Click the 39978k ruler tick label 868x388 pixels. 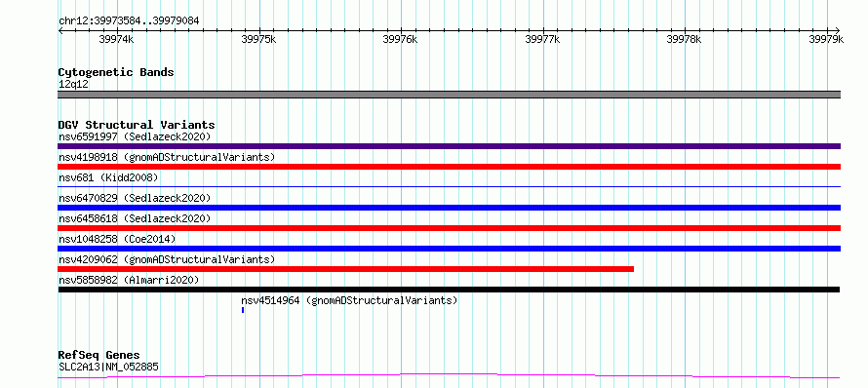pos(685,39)
